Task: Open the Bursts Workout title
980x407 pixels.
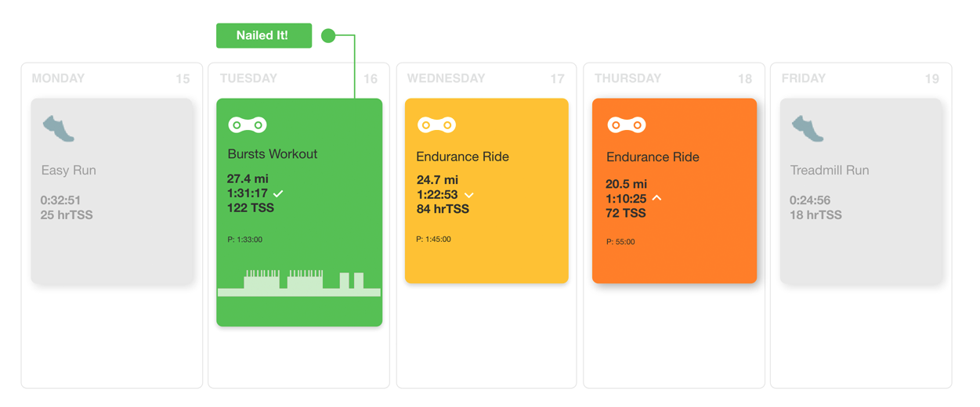Action: click(273, 153)
